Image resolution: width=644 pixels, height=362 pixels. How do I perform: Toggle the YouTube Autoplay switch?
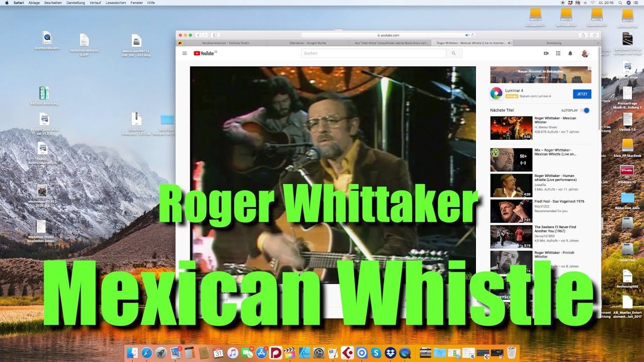click(x=586, y=110)
